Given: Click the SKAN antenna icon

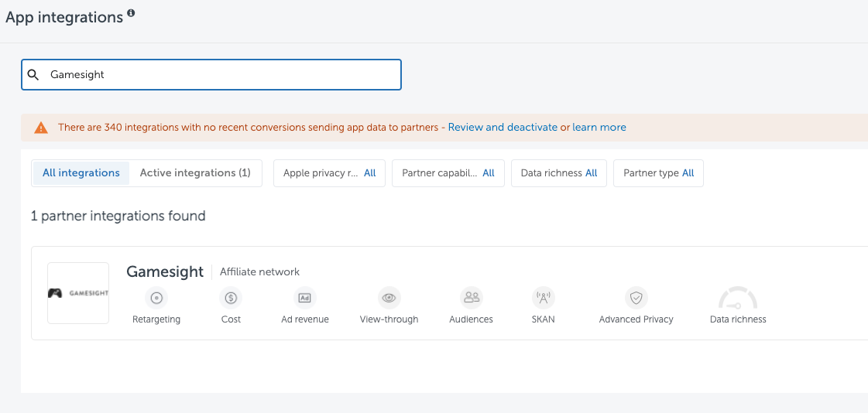Looking at the screenshot, I should 544,298.
